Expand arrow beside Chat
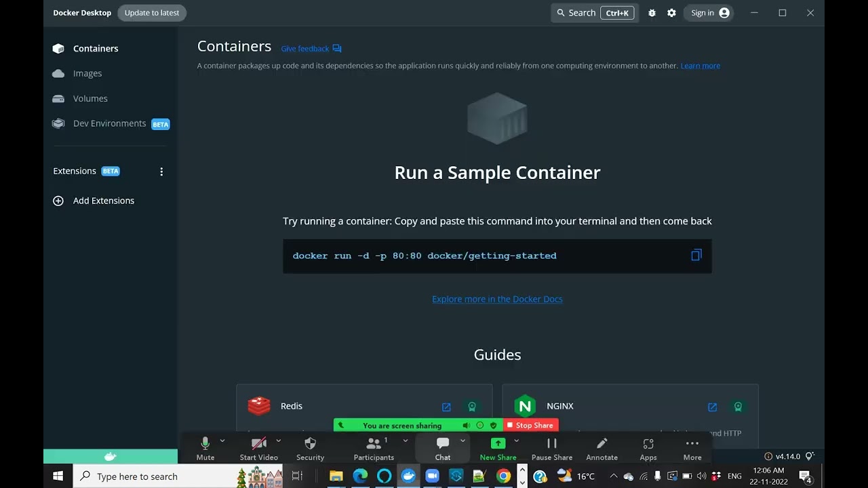Viewport: 868px width, 488px height. pyautogui.click(x=463, y=441)
